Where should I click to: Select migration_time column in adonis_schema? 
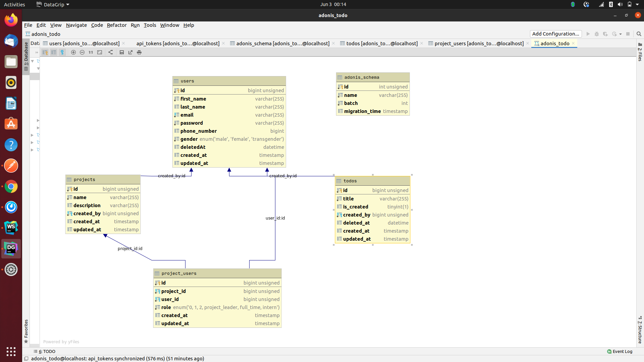tap(373, 111)
